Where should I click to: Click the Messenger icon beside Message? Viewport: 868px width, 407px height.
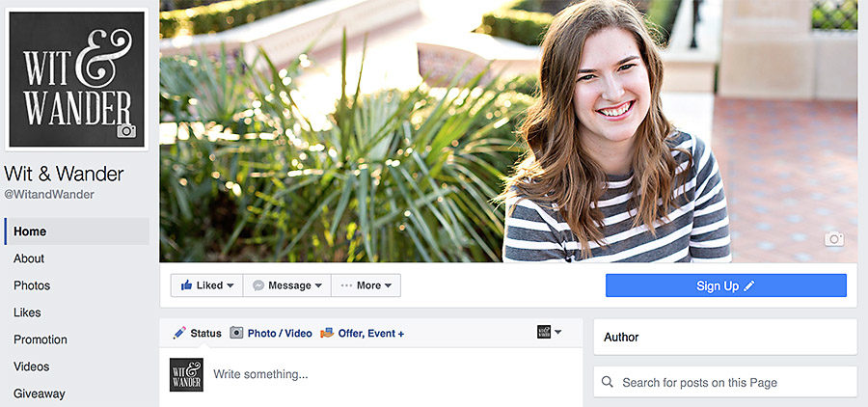click(x=258, y=285)
